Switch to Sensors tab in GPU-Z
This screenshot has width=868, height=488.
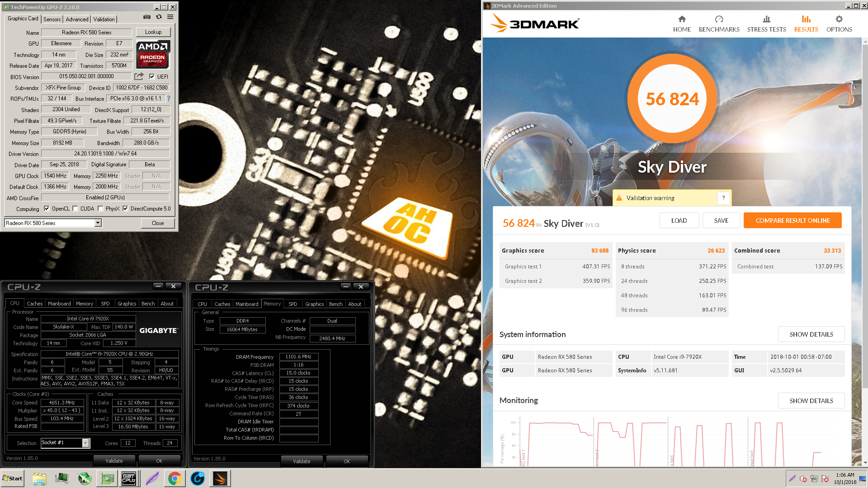tap(52, 19)
